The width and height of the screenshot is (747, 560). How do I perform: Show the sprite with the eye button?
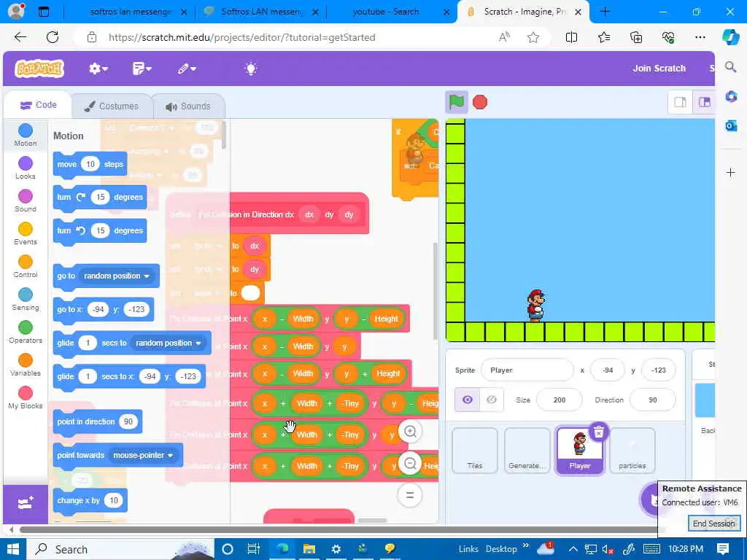468,400
